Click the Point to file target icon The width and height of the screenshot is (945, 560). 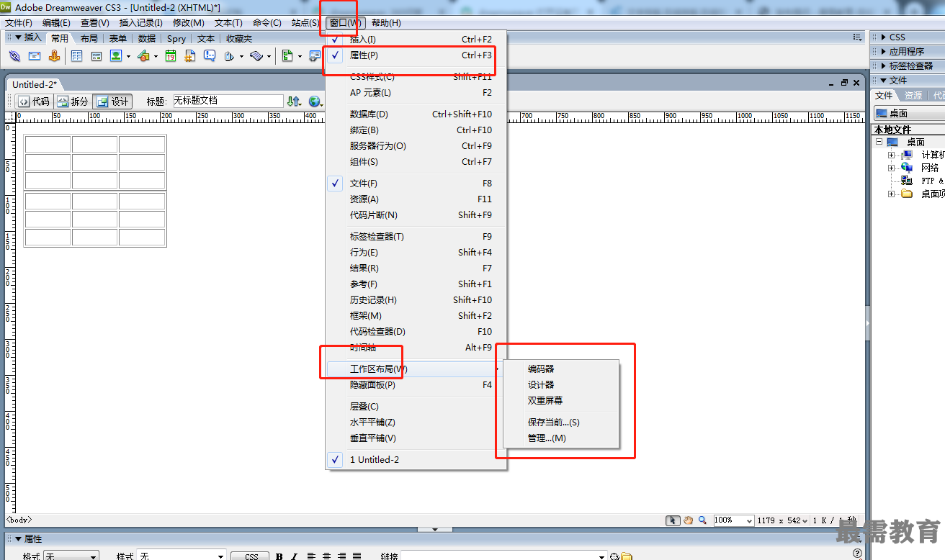[614, 556]
